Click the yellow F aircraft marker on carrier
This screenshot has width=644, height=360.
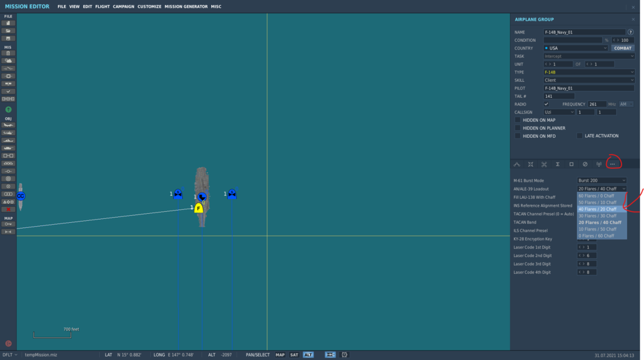pyautogui.click(x=199, y=208)
